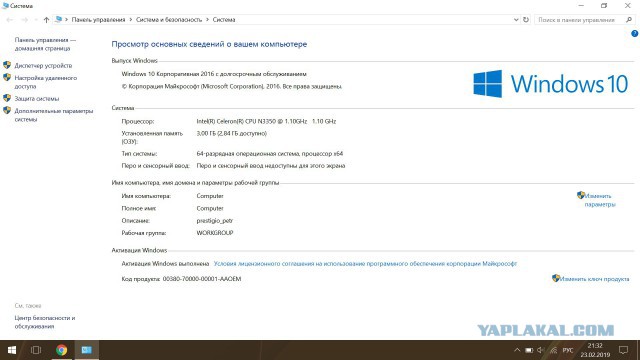Image resolution: width=640 pixels, height=360 pixels.
Task: Click shield icon next to 'Настройка удаленного доступа'
Action: click(7, 77)
